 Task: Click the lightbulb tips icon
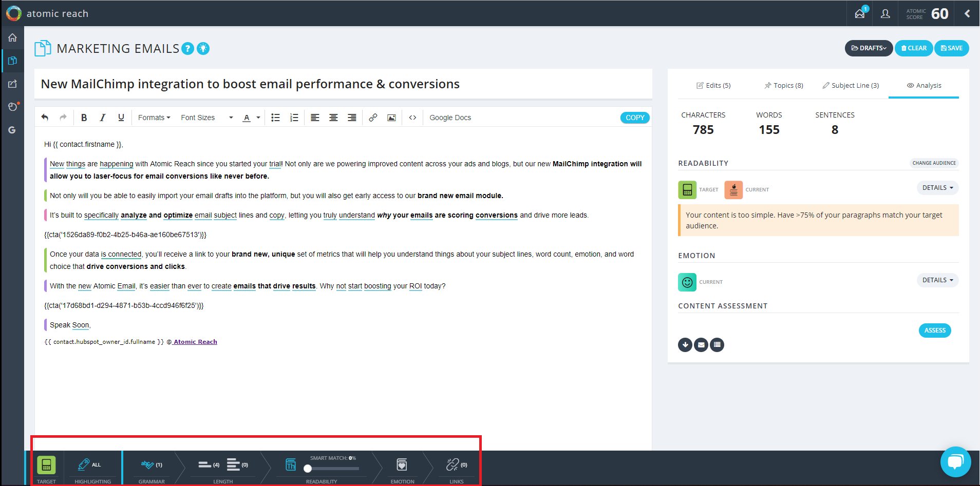click(x=203, y=48)
